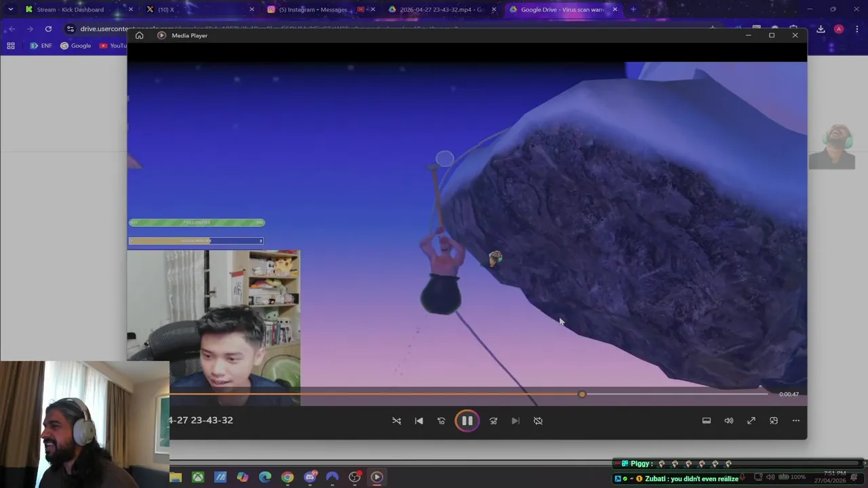Close the (10) X tab

click(x=252, y=9)
